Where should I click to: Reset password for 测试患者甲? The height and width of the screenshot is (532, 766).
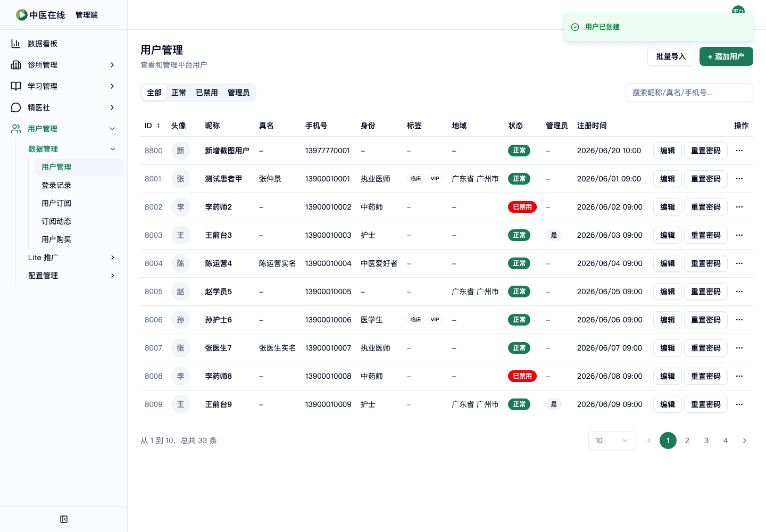(706, 179)
